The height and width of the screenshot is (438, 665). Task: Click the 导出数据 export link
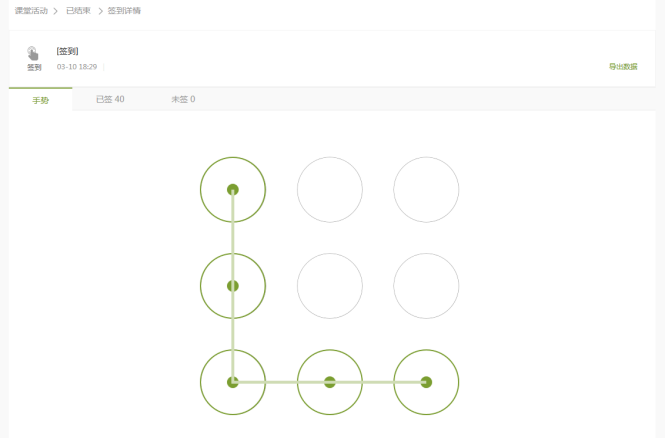(623, 67)
